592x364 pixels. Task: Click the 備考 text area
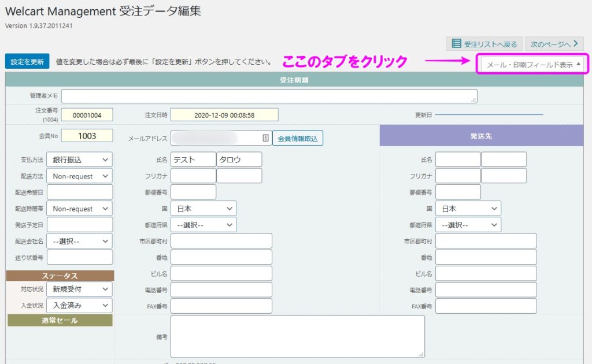[298, 336]
